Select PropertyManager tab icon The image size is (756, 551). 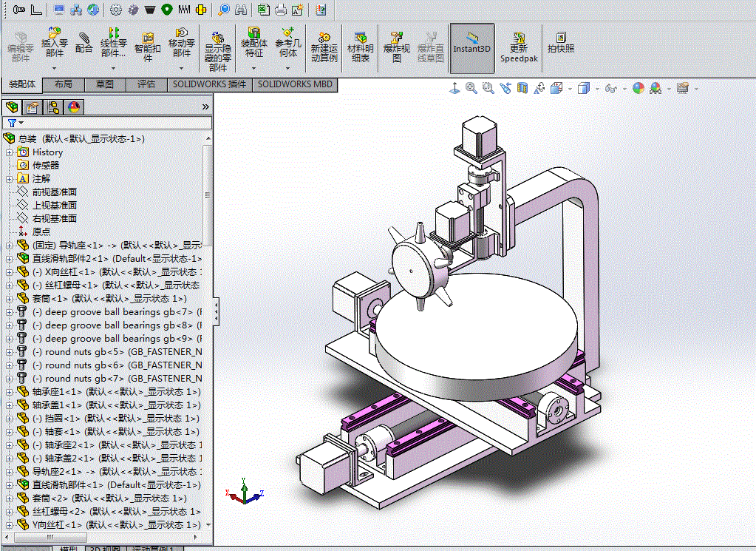pos(33,107)
